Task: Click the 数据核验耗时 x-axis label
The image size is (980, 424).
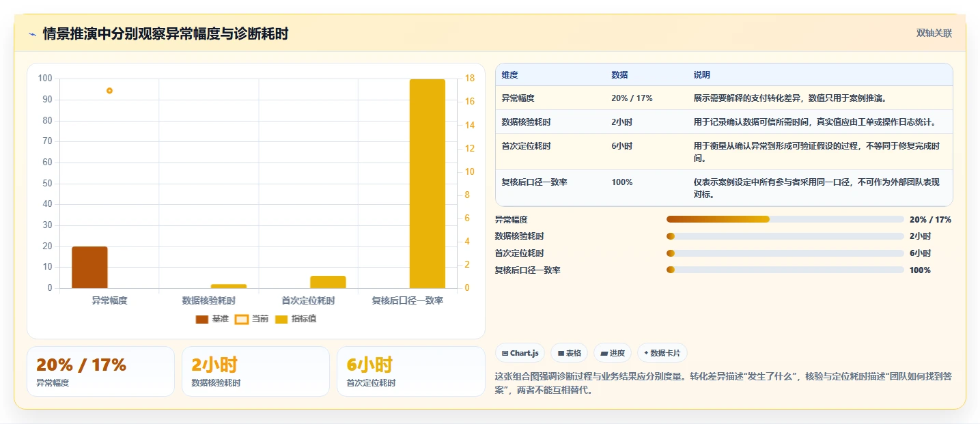Action: pyautogui.click(x=209, y=300)
